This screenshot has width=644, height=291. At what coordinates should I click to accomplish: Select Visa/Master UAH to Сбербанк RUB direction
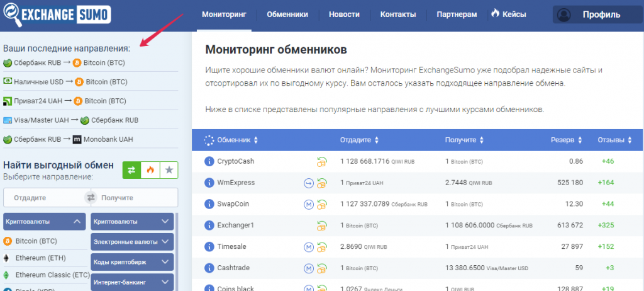point(70,120)
